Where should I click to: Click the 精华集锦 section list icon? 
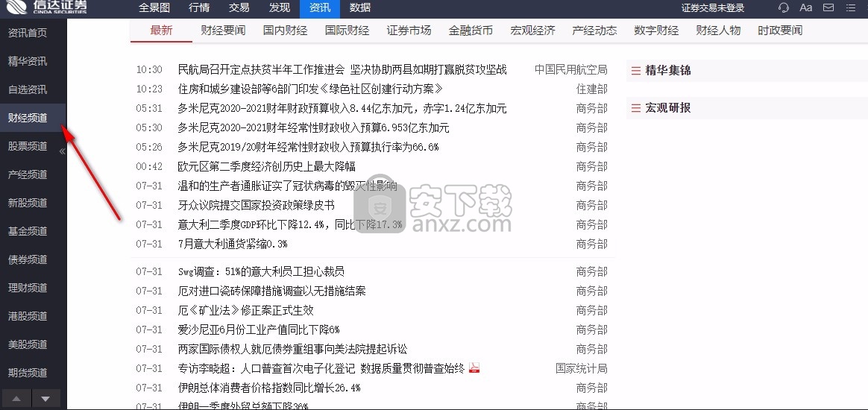point(636,71)
